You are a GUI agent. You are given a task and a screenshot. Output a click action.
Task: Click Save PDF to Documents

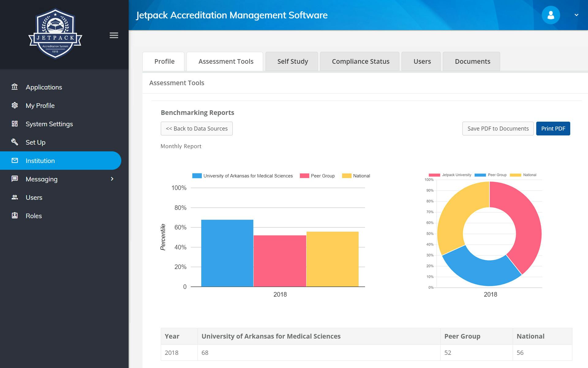[x=498, y=128]
